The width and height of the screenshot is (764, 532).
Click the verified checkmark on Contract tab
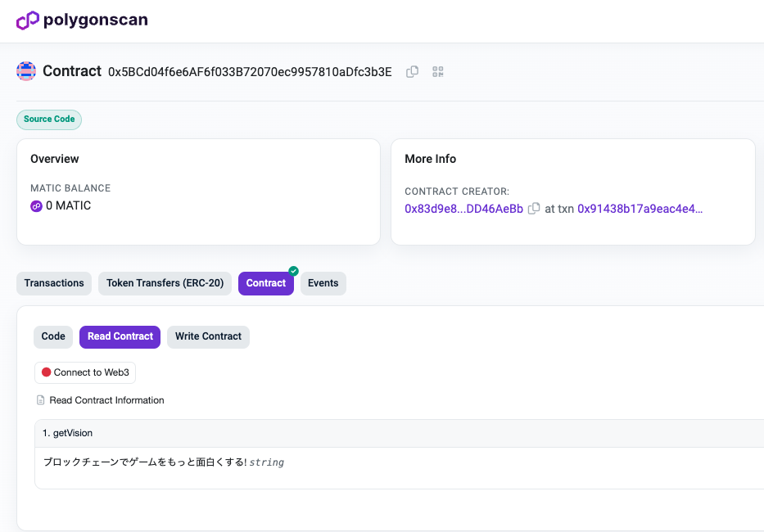pyautogui.click(x=293, y=271)
